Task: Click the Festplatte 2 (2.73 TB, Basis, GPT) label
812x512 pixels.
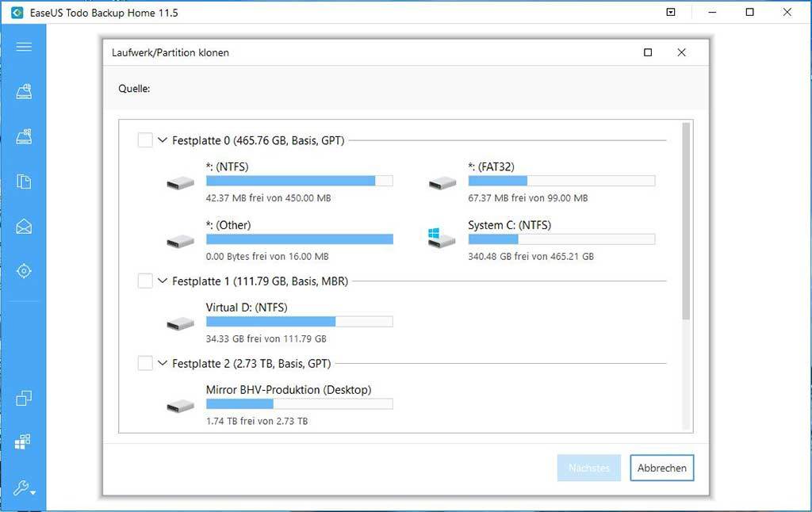Action: pos(251,364)
